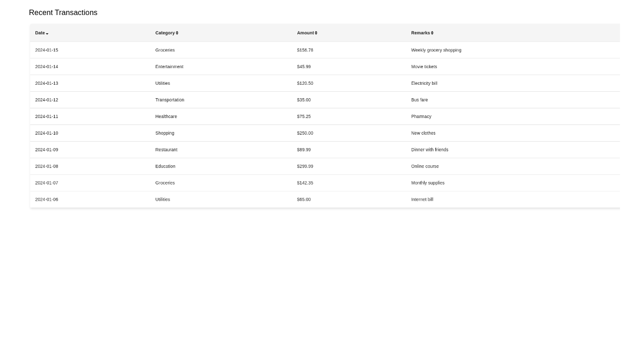Select the Transportation row for Bus fare
Image resolution: width=644 pixels, height=338 pixels.
coord(215,100)
